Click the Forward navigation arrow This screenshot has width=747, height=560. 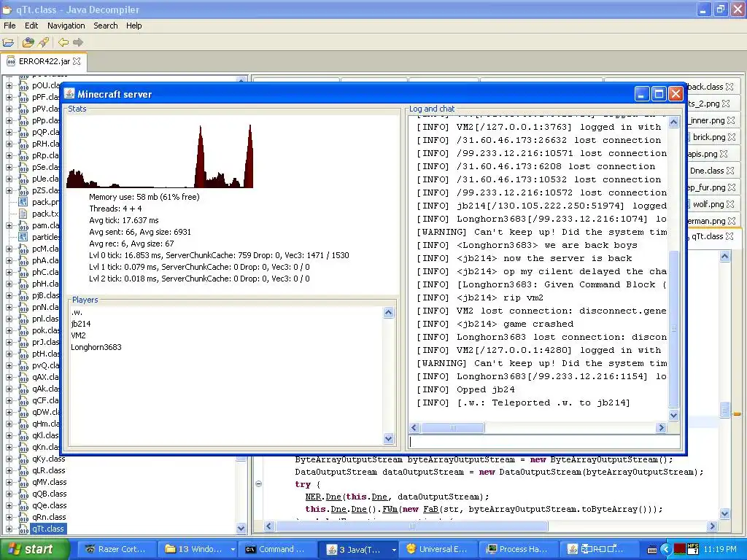click(78, 42)
